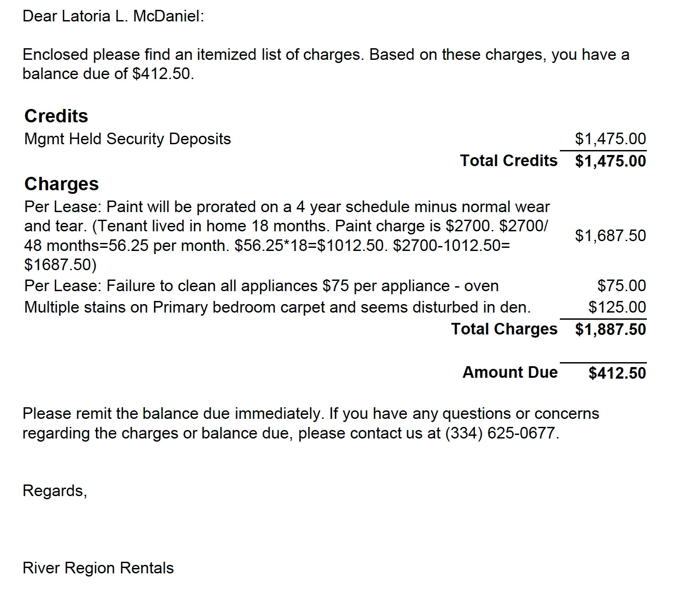700x593 pixels.
Task: Select the oven appliance cleaning charge line
Action: (x=262, y=286)
